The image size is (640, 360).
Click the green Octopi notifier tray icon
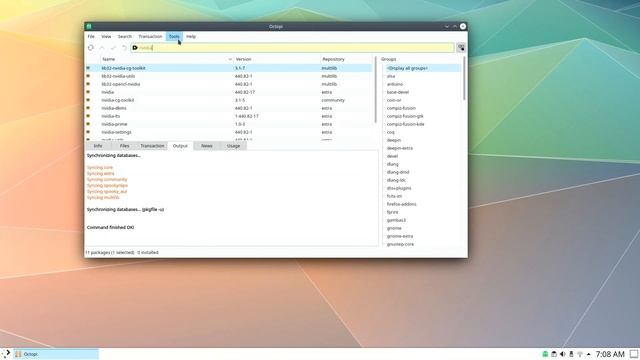545,354
